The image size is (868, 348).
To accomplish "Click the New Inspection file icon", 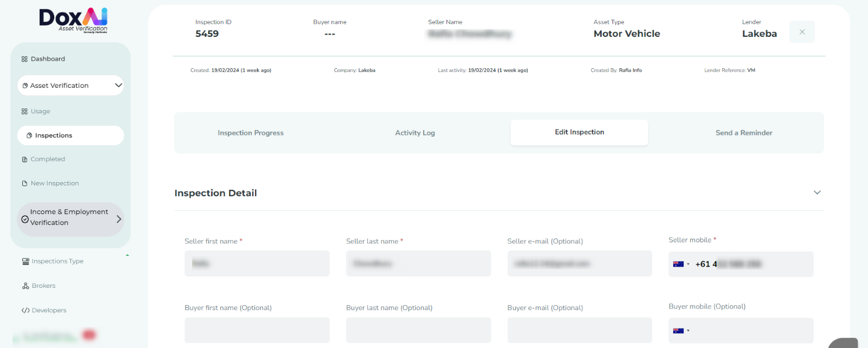I will click(x=24, y=184).
